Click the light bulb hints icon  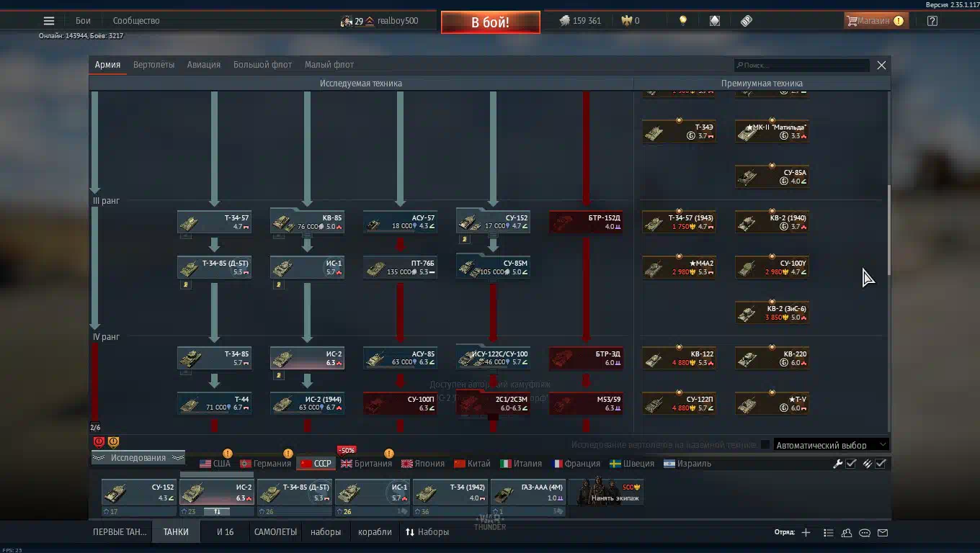coord(683,21)
